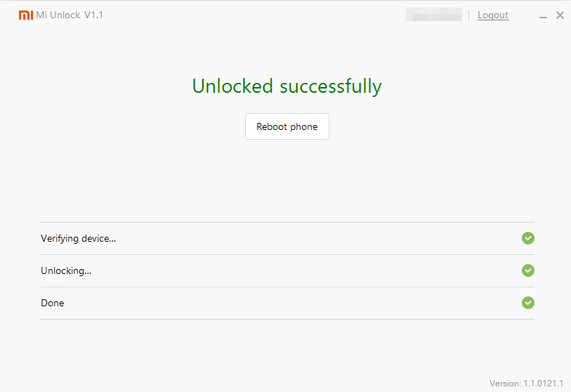Click the word Unlocked in green heading
Screen dimensions: 571x392
coord(232,86)
